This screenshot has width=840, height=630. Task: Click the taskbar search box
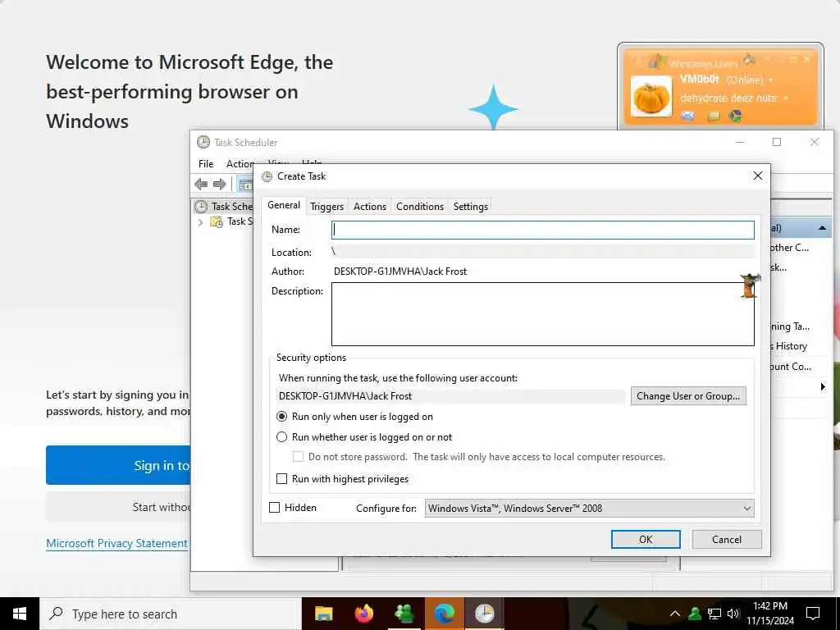[x=171, y=614]
